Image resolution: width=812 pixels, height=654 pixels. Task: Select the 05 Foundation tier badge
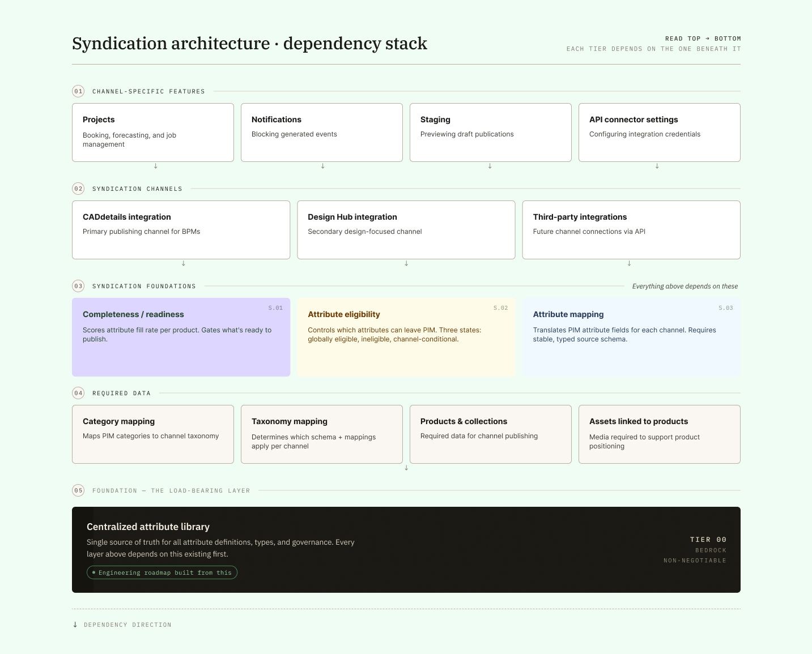pyautogui.click(x=78, y=490)
